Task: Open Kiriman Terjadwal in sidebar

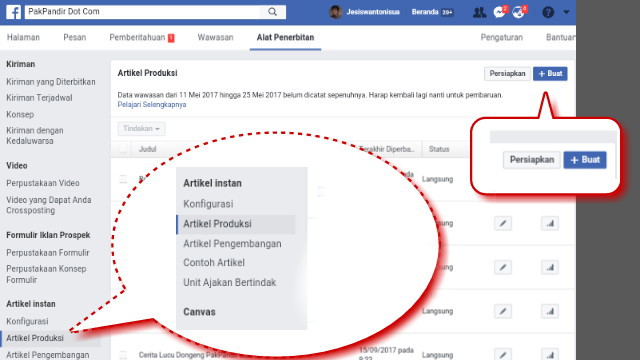Action: 39,98
